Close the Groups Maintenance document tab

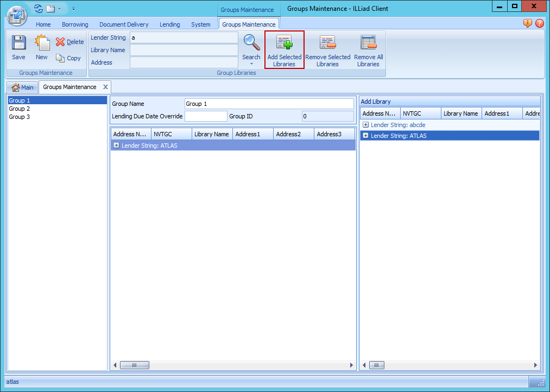point(105,87)
